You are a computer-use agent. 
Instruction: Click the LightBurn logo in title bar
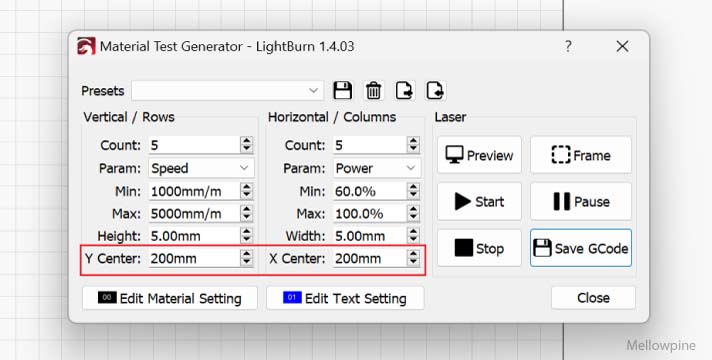tap(86, 46)
